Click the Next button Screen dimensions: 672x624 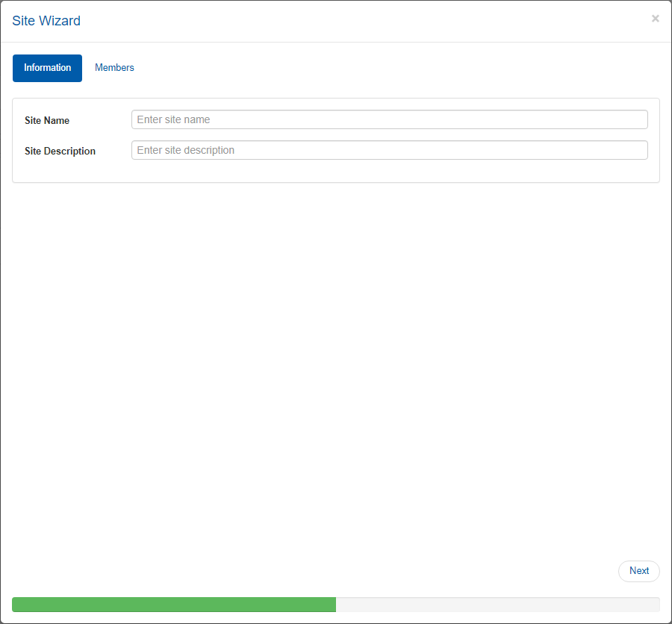pyautogui.click(x=638, y=571)
